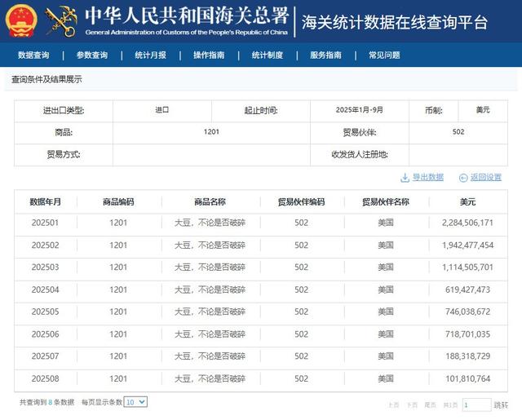Click the 尾页 last page link
The height and width of the screenshot is (420, 522).
pos(431,405)
